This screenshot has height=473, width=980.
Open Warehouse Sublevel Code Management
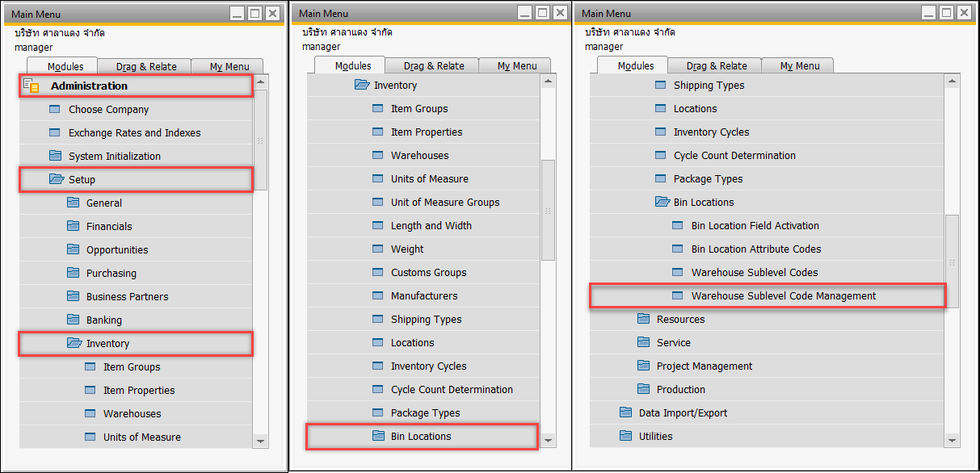click(766, 295)
